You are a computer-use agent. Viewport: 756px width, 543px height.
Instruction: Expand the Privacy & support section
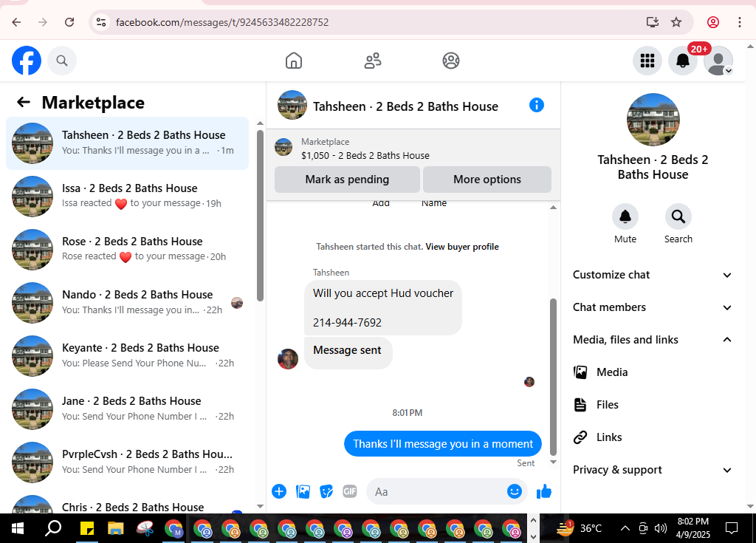click(x=653, y=470)
